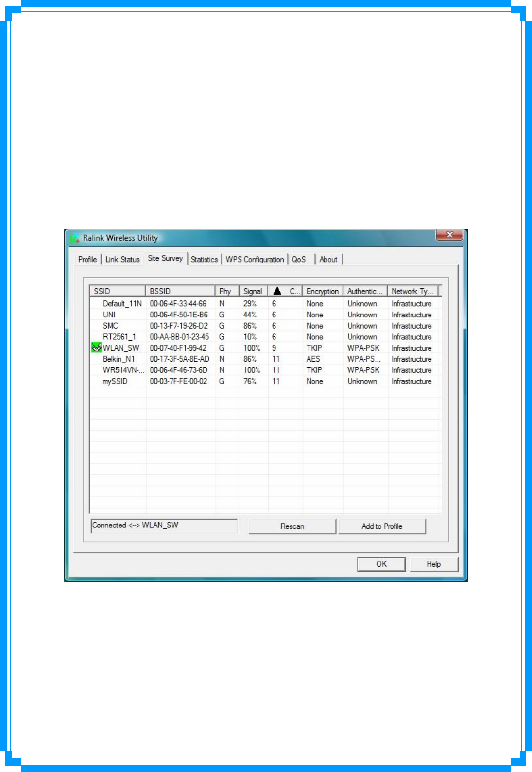Select the Belkin_N1 network entry
The height and width of the screenshot is (772, 532).
119,359
